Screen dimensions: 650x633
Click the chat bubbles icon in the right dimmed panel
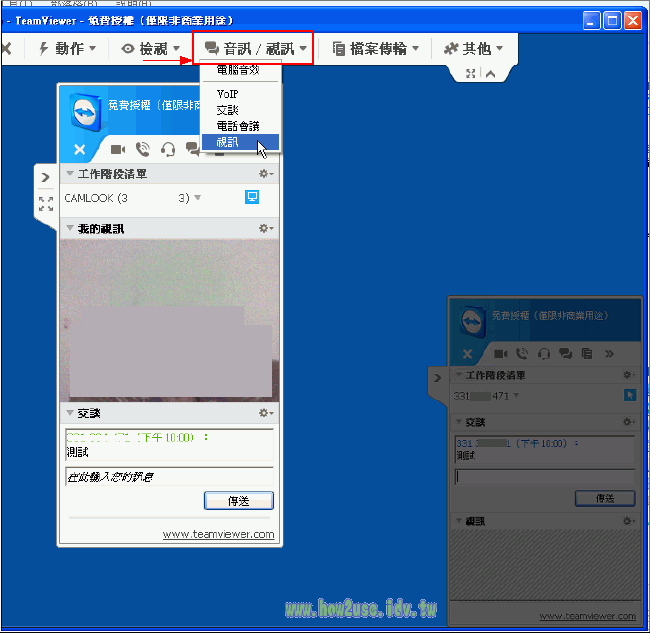click(565, 353)
